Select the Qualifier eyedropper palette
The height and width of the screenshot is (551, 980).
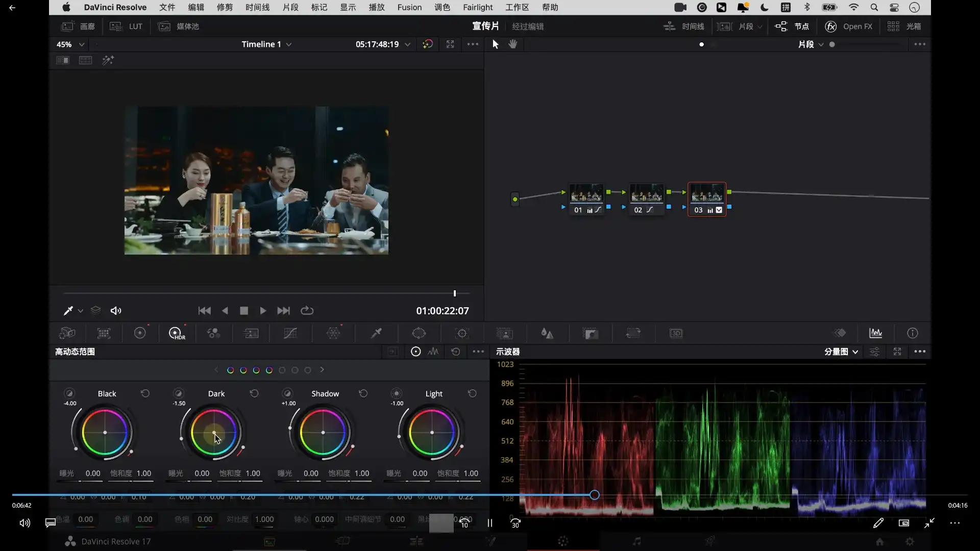pos(376,333)
